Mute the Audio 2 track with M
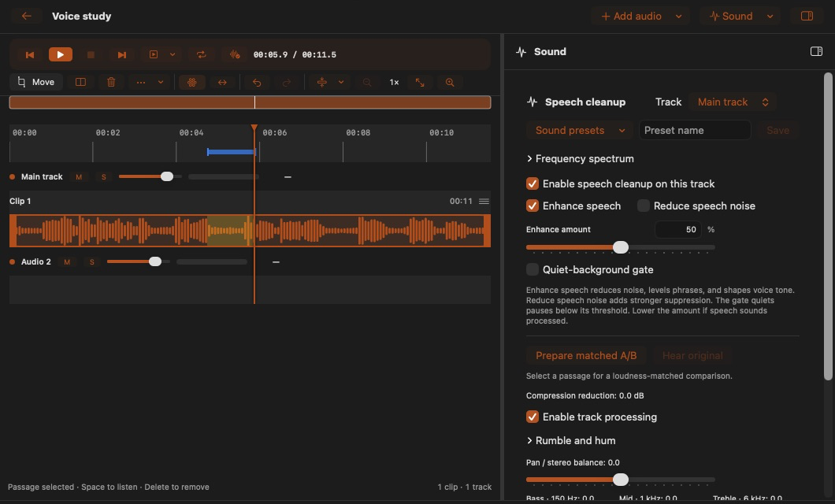 (x=67, y=262)
